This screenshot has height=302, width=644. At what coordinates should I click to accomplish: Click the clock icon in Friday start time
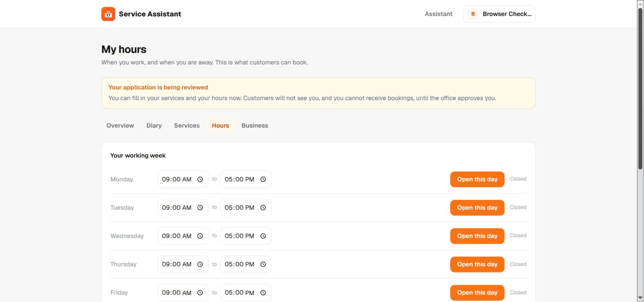tap(200, 293)
